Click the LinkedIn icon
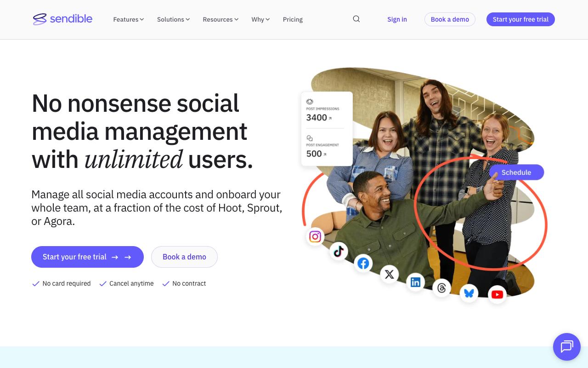The image size is (588, 368). click(x=415, y=282)
